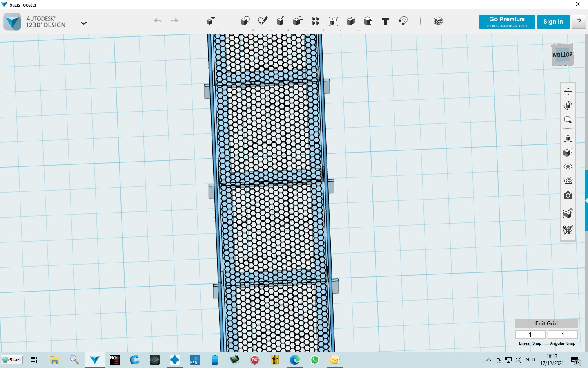Screen dimensions: 588x368
Task: Open PICkit 3 from taskbar
Action: pos(115,360)
